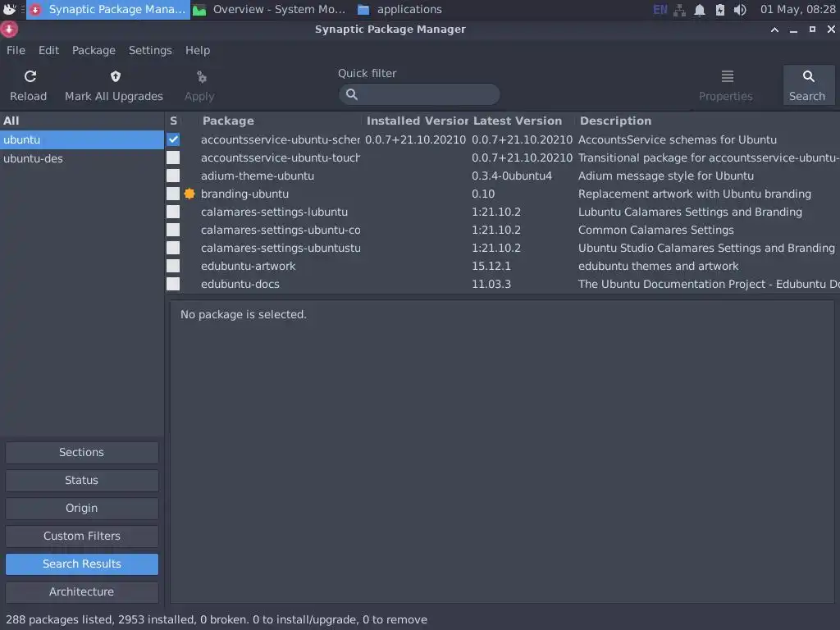Select the edubuntu-docs package name

click(240, 285)
